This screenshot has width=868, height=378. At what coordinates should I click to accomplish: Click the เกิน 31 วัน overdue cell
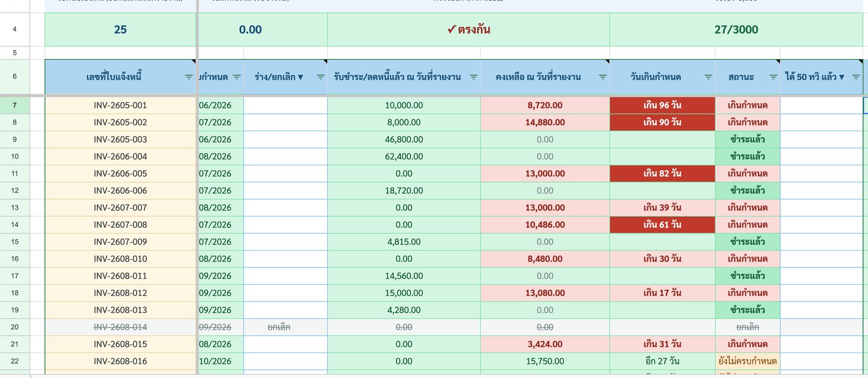(x=662, y=344)
